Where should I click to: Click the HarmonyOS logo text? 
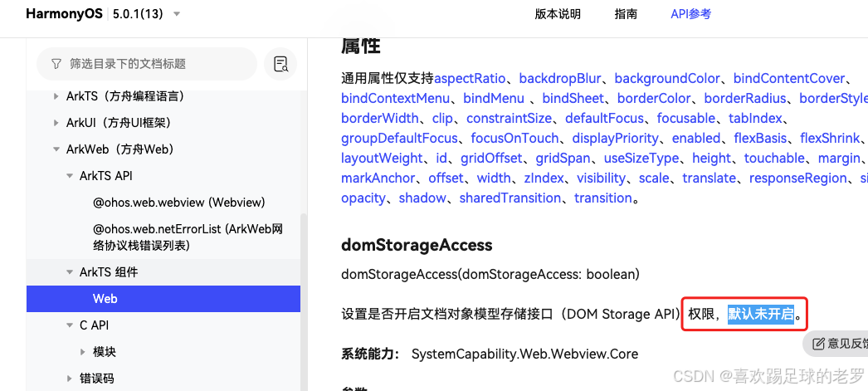click(64, 14)
